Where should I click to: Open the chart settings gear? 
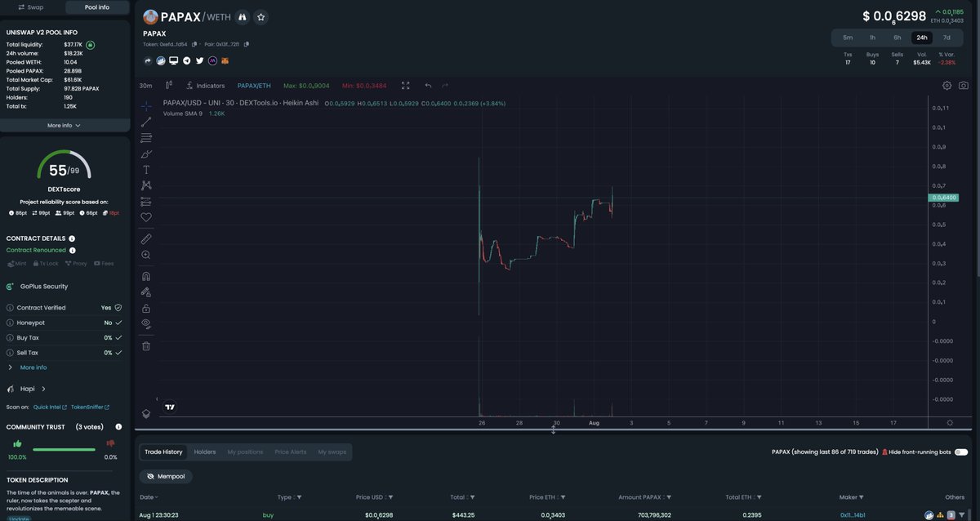click(x=947, y=85)
